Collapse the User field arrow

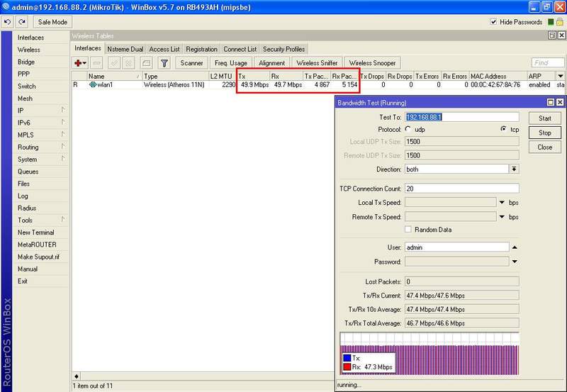point(515,247)
